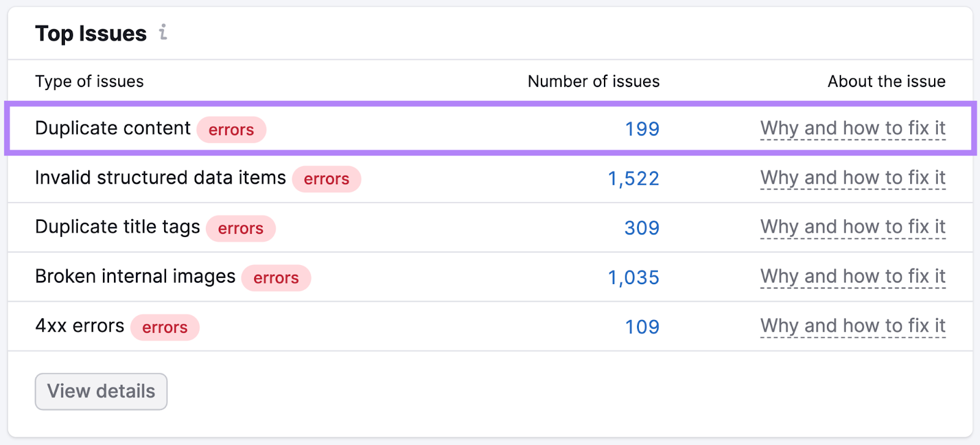The width and height of the screenshot is (980, 445).
Task: Click the errors badge beside 4xx errors
Action: tap(165, 327)
